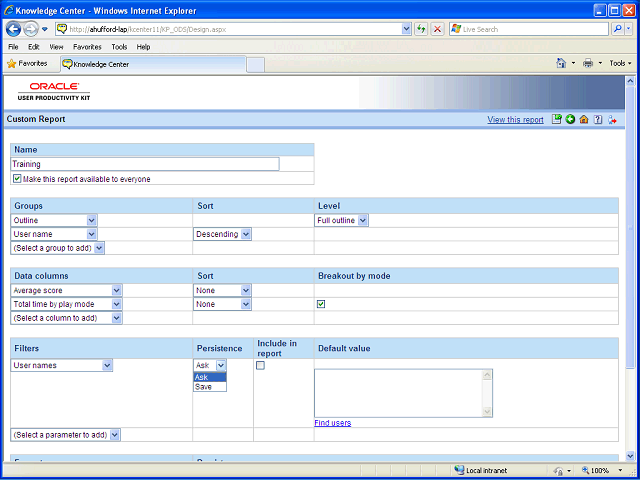Open the new blank tab button
Viewport: 640px width, 480px height.
256,65
